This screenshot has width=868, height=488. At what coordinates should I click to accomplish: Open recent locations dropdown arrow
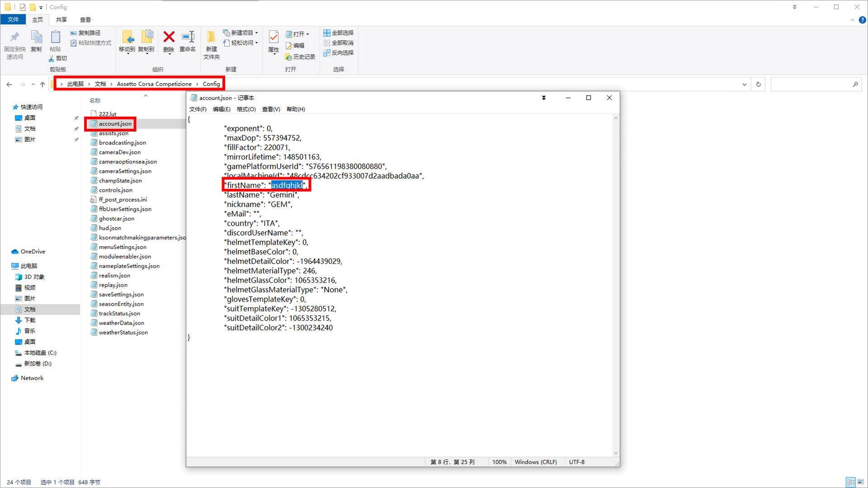pyautogui.click(x=33, y=84)
